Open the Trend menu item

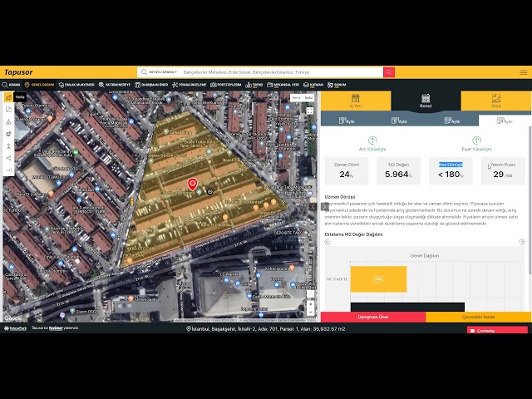(254, 85)
